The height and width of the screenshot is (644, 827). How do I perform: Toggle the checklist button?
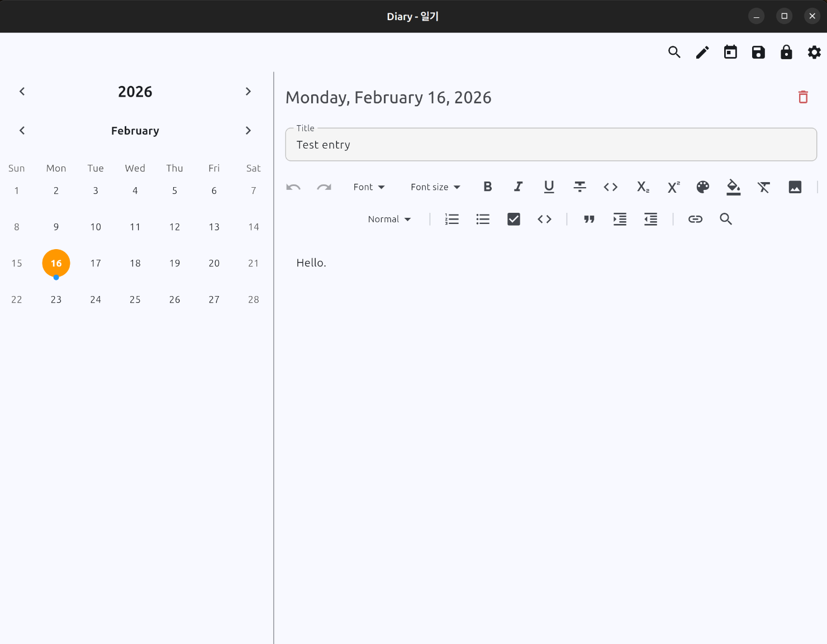click(x=514, y=220)
